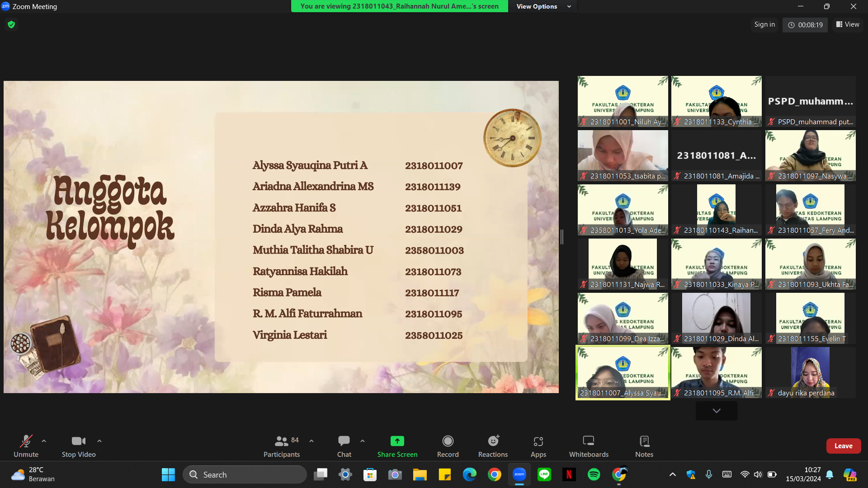Select the PSPD_muhammad put... participant tile
The height and width of the screenshot is (488, 868).
[x=811, y=101]
